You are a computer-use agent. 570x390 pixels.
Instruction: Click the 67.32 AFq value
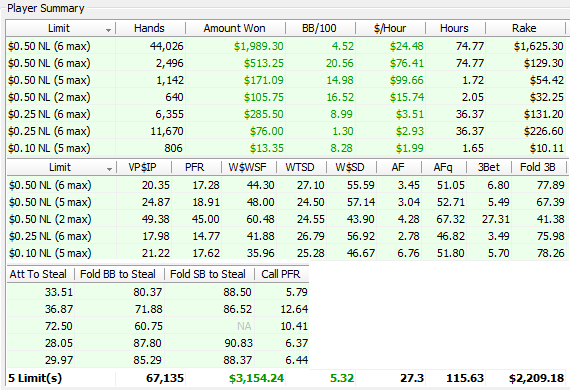[451, 219]
